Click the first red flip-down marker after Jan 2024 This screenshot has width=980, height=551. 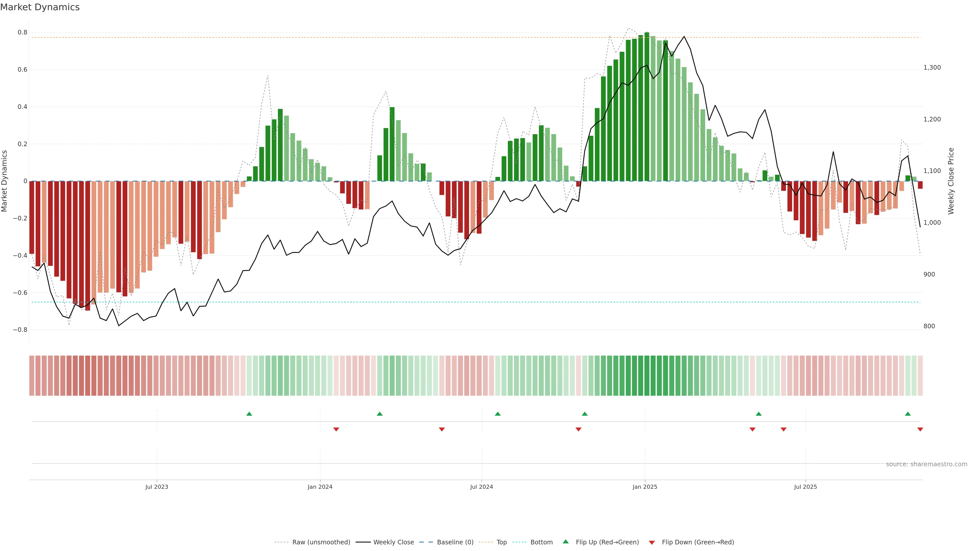pos(336,429)
